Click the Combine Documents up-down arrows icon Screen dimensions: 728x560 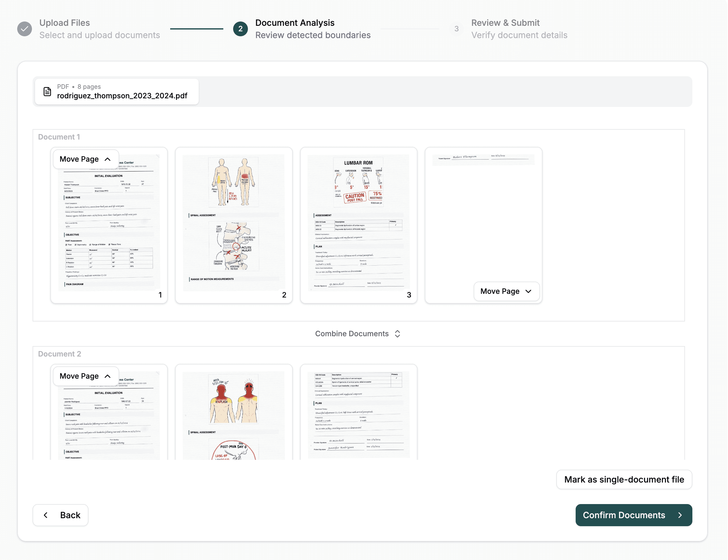pos(397,334)
